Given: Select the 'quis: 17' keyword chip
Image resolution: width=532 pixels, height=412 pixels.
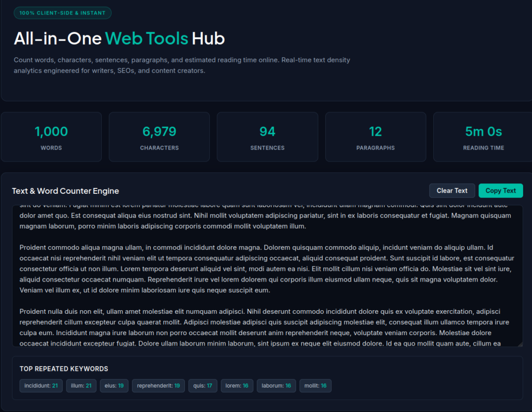Looking at the screenshot, I should coord(203,386).
